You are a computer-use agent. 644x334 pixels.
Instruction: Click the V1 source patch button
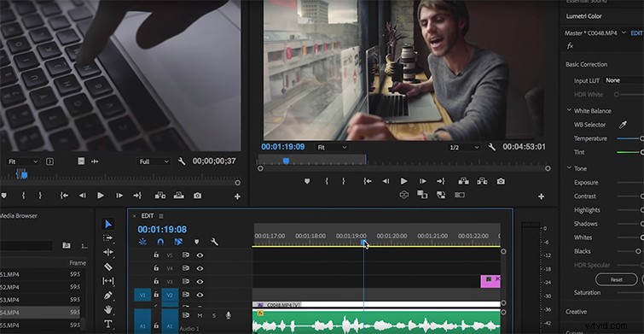[x=142, y=295]
